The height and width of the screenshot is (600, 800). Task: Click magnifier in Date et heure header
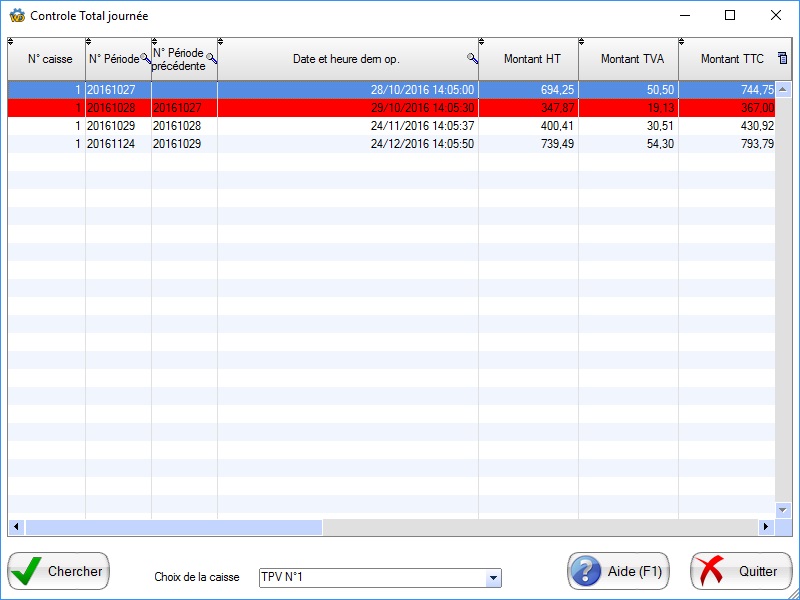click(472, 59)
